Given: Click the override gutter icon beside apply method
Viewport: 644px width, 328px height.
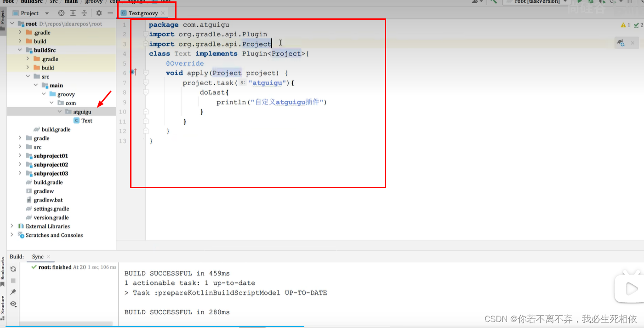Looking at the screenshot, I should tap(133, 72).
